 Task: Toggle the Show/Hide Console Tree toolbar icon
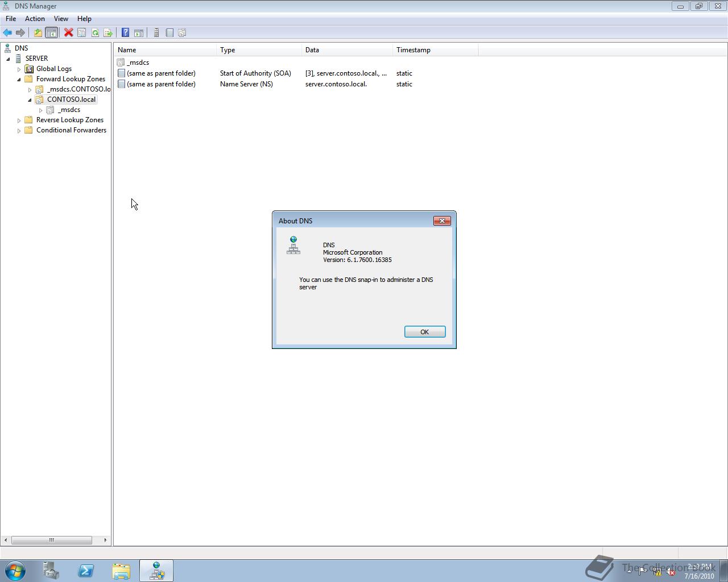point(51,33)
